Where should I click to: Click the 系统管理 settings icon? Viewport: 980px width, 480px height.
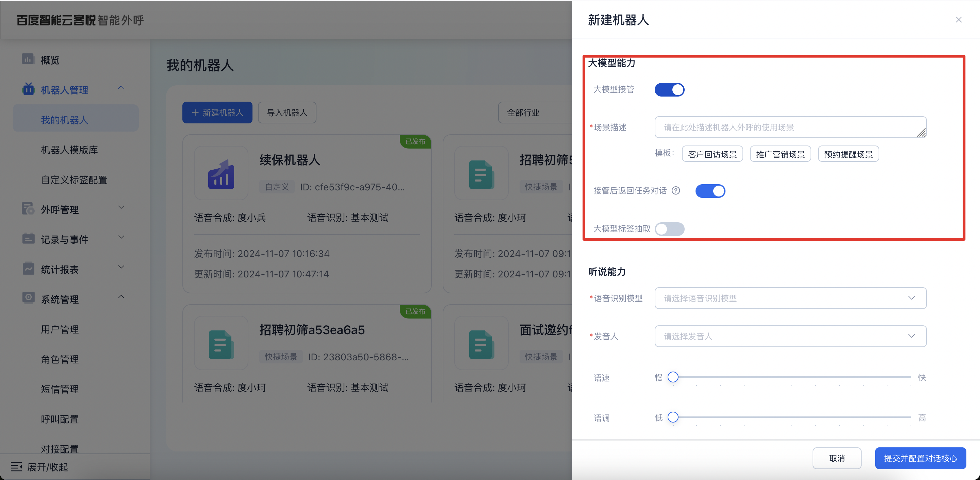[28, 298]
